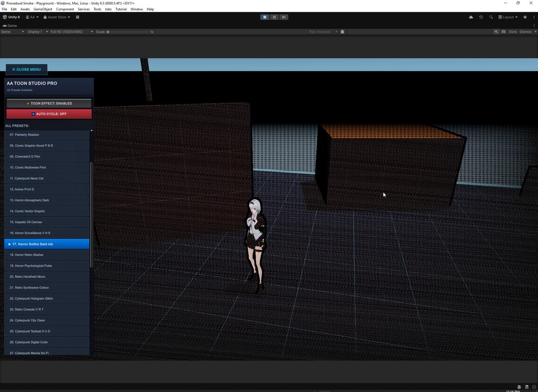Open the GameObject menu
Screen dimensions: 538x392
coord(43,9)
